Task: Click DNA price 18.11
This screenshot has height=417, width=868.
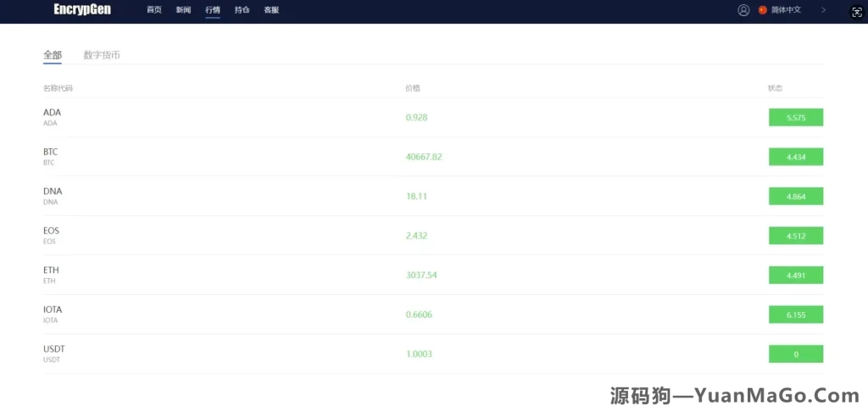Action: (416, 196)
